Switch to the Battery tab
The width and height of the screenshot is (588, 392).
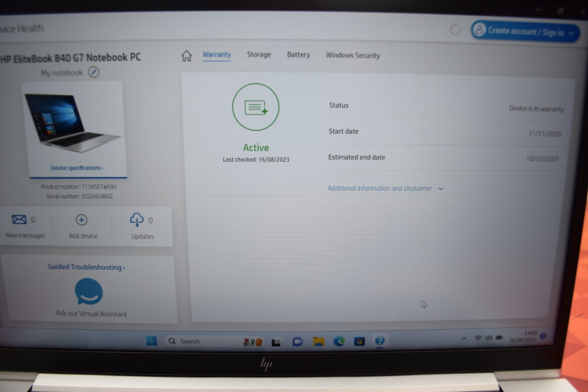point(299,55)
